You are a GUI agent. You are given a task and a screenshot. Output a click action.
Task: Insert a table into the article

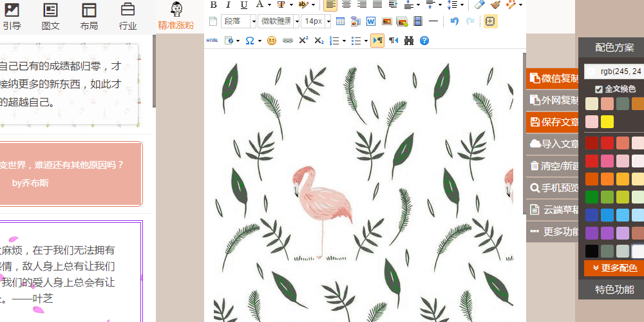point(341,21)
